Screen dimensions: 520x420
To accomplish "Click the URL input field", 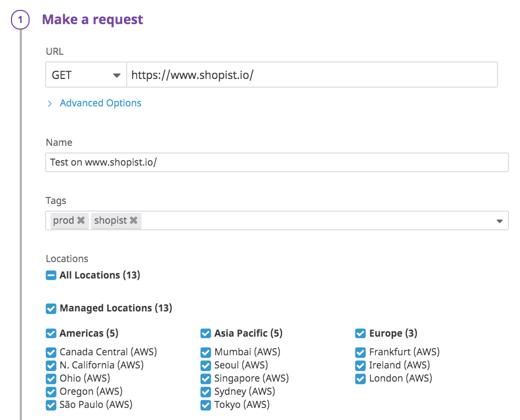I will point(312,75).
